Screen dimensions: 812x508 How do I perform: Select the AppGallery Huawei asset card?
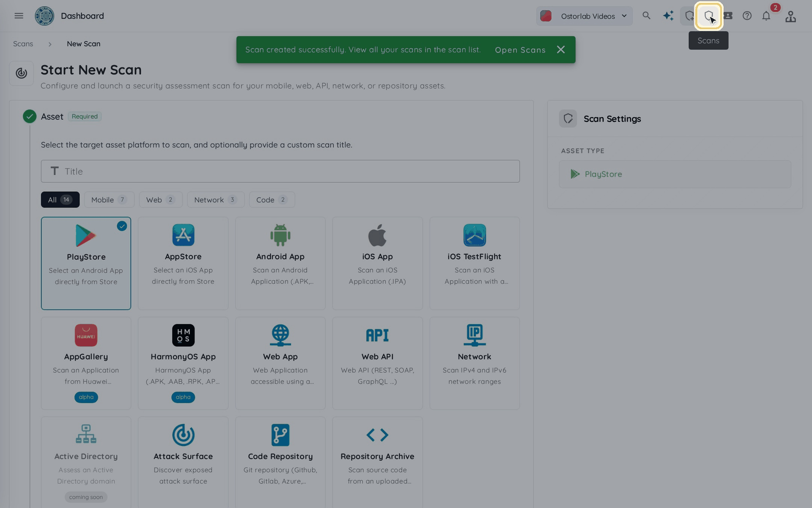tap(86, 363)
